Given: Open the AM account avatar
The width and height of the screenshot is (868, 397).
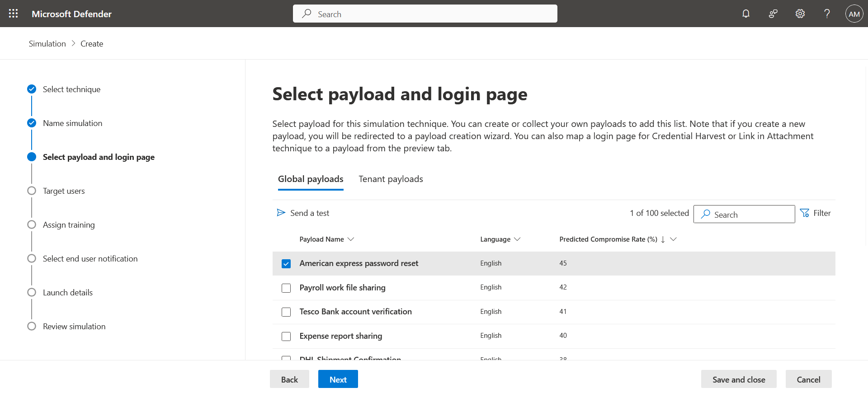Looking at the screenshot, I should click(x=854, y=14).
